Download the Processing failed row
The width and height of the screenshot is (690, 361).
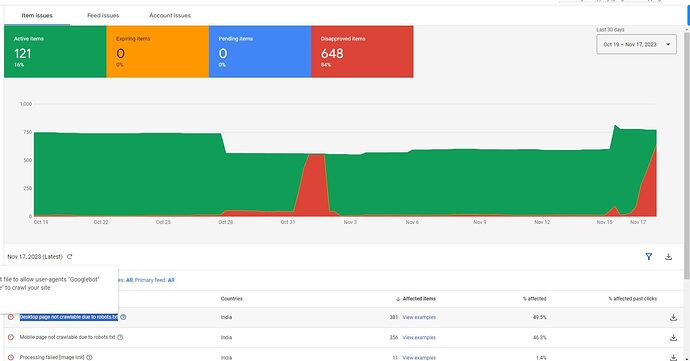click(673, 357)
